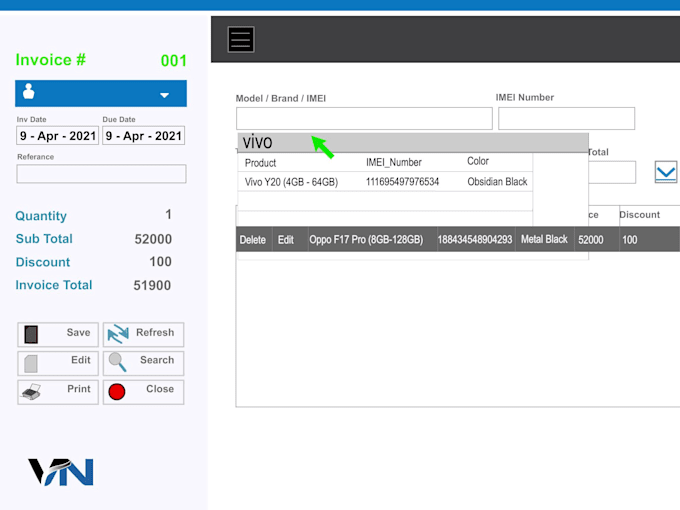Click the Inv Date field

57,136
